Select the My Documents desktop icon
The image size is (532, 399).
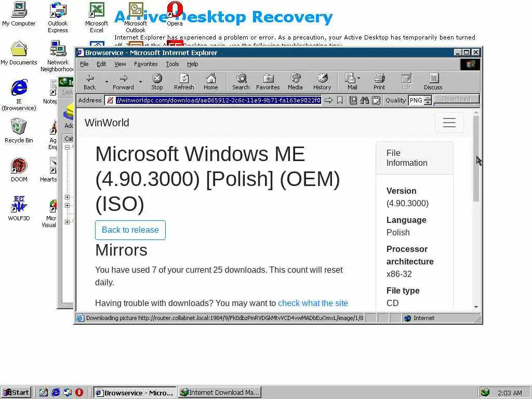[x=19, y=54]
